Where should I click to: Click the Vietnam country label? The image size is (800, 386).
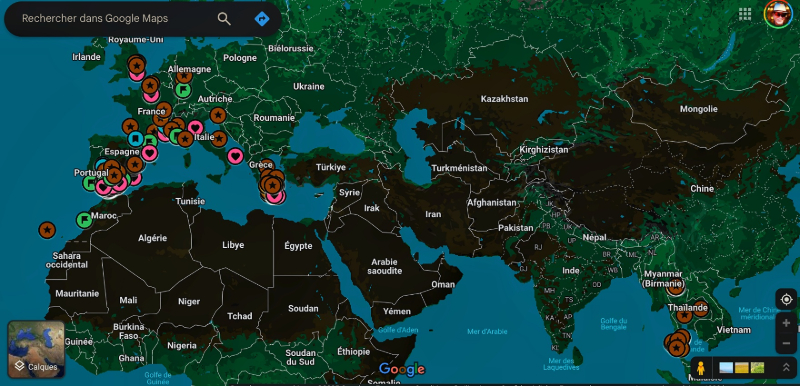coord(734,330)
